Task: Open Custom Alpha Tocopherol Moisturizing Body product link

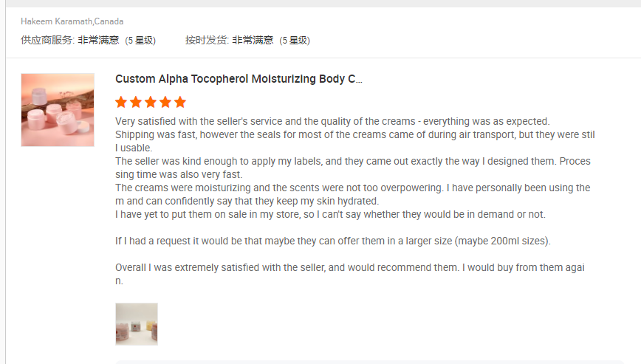Action: (239, 79)
